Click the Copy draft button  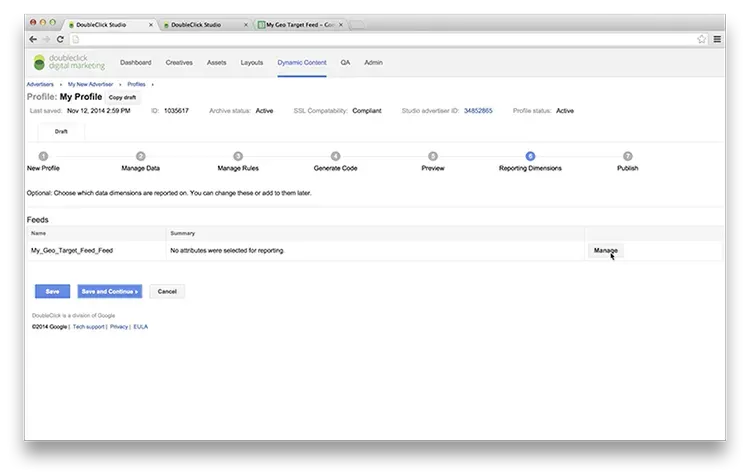tap(122, 97)
